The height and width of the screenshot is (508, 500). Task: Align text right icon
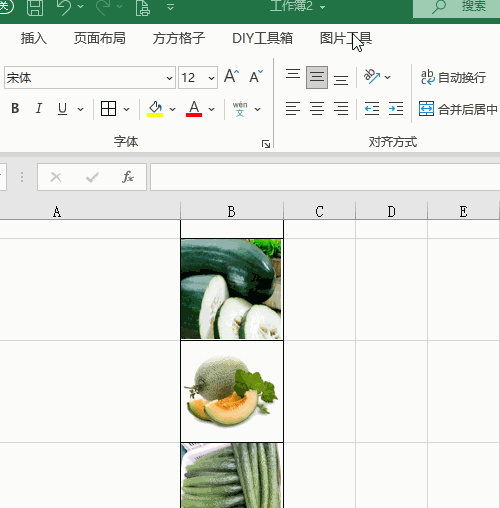tap(341, 109)
